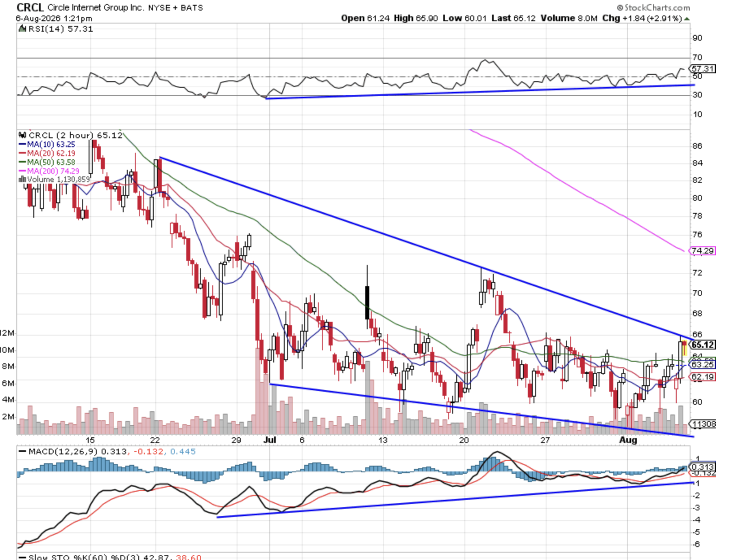Click the 86 price axis label
Image resolution: width=732 pixels, height=560 pixels.
click(x=697, y=146)
